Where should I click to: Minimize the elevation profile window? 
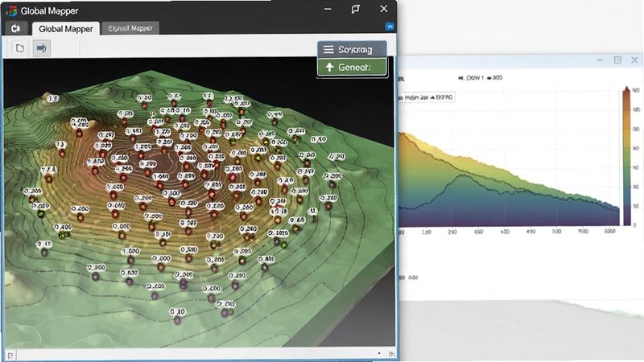tap(600, 60)
